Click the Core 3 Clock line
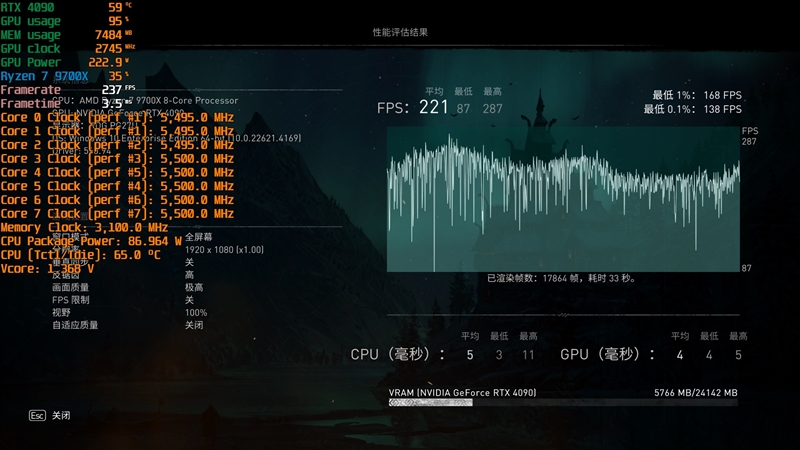The image size is (800, 450). tap(117, 159)
